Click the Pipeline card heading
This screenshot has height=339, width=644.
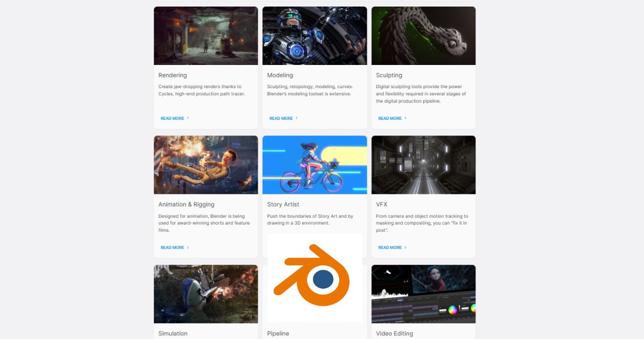point(278,333)
